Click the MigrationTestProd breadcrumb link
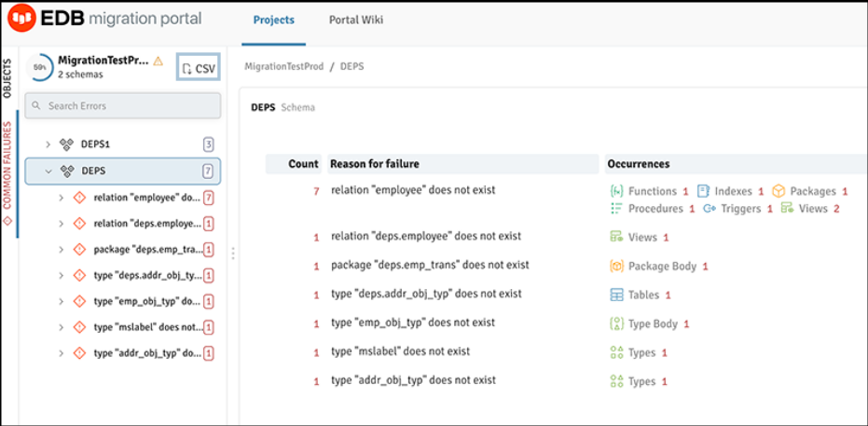 284,67
